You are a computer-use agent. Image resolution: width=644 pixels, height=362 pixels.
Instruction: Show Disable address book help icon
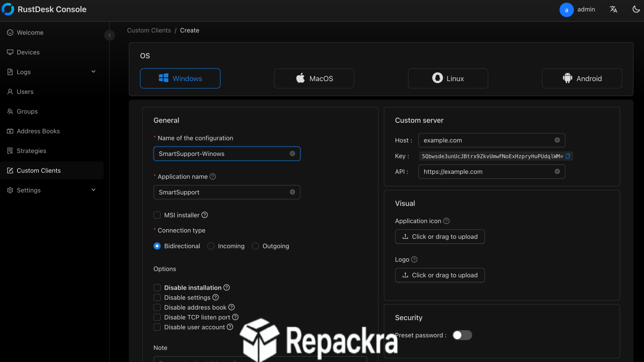pos(231,307)
